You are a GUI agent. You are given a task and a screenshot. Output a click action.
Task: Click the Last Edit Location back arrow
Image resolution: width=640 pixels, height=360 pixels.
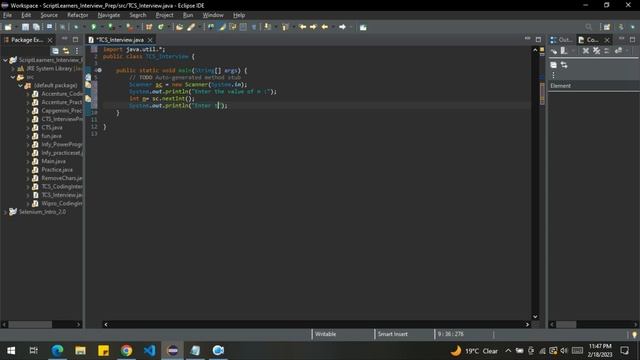coord(302,27)
